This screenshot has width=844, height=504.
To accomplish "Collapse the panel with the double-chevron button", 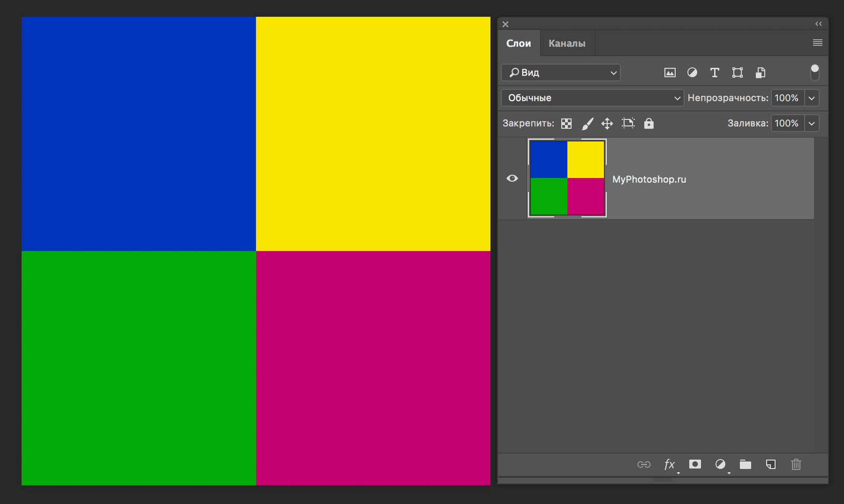I will [818, 24].
